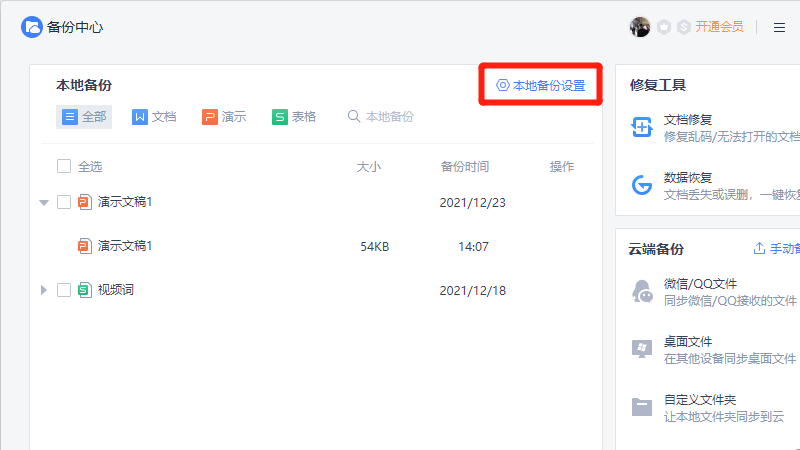Switch to the 演示 presentations filter
This screenshot has height=450, width=800.
[x=224, y=117]
